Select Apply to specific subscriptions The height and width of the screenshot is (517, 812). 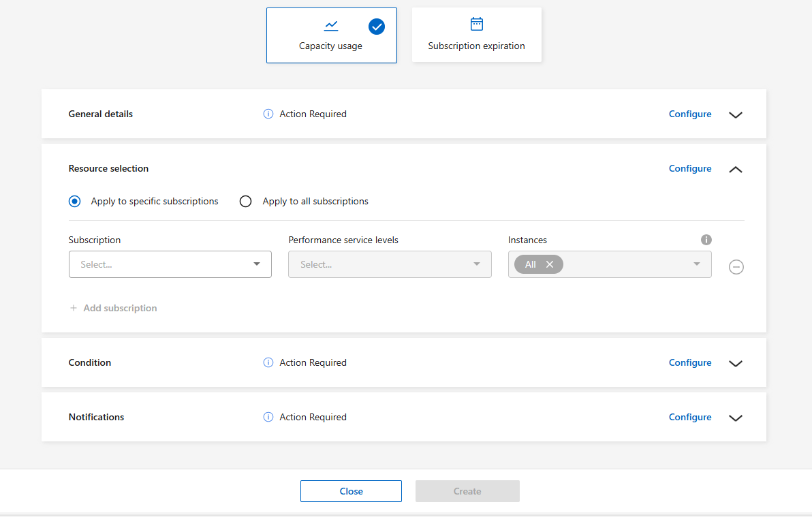tap(74, 201)
